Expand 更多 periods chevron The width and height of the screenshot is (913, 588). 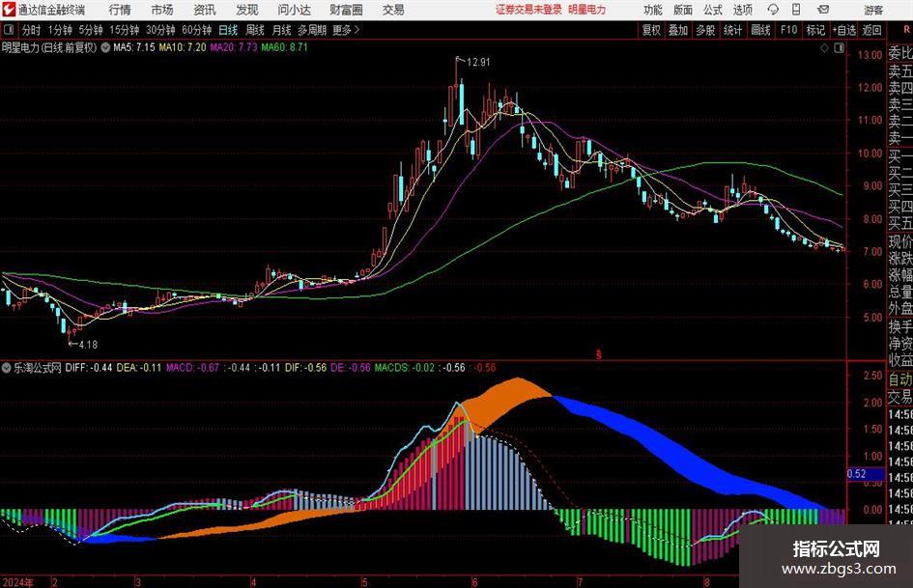(x=357, y=30)
